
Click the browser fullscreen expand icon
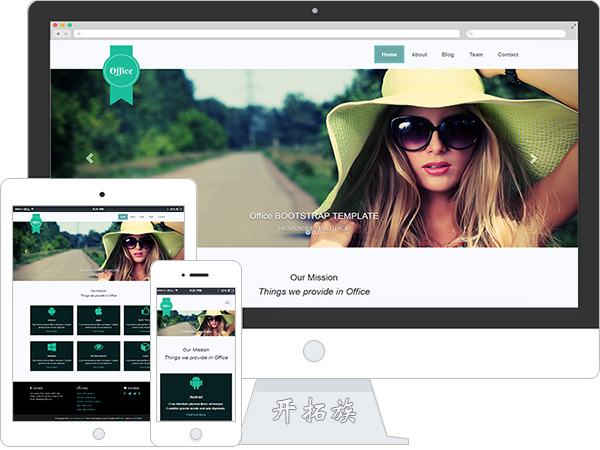tap(573, 26)
